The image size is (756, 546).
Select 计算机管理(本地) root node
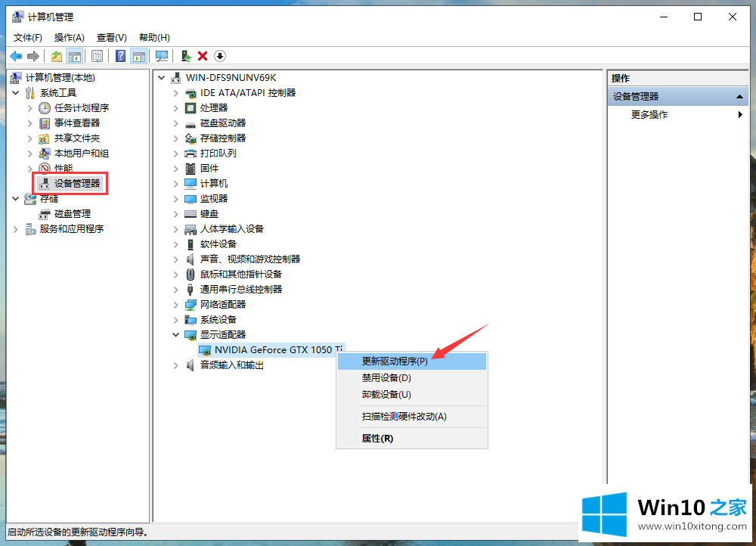[60, 78]
